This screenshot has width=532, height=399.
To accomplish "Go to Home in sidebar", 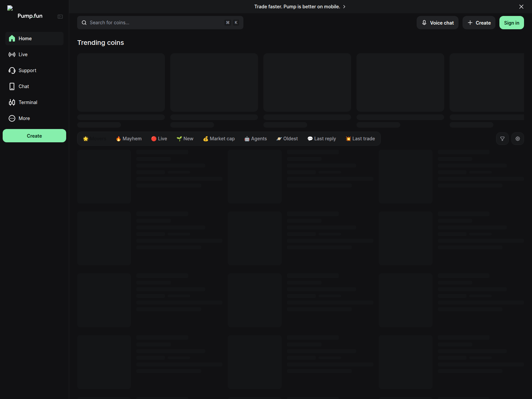I will pyautogui.click(x=25, y=39).
